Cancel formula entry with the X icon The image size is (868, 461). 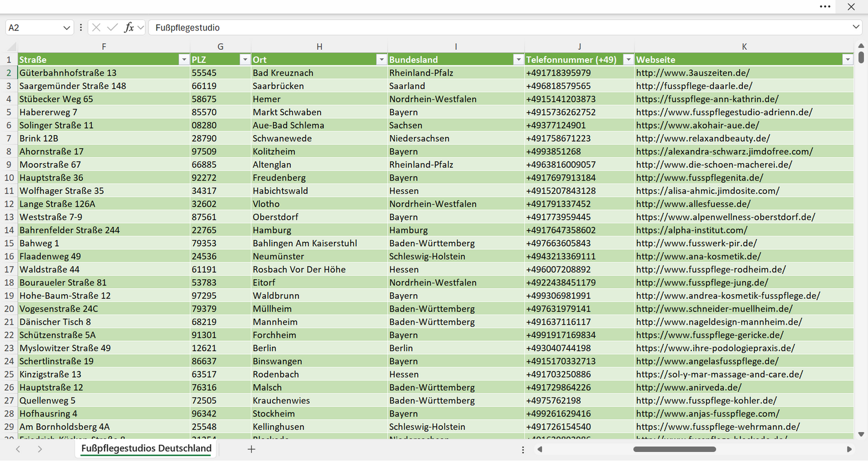[x=96, y=28]
